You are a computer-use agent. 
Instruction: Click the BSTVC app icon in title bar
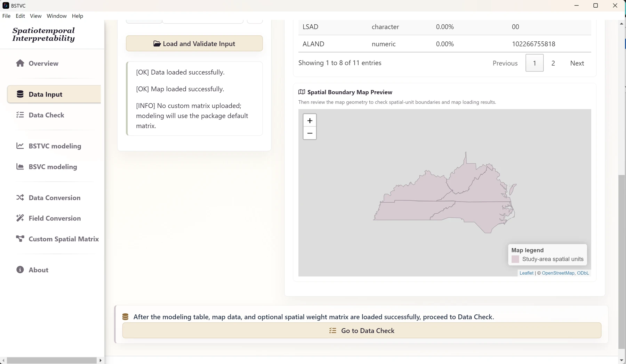[x=6, y=6]
